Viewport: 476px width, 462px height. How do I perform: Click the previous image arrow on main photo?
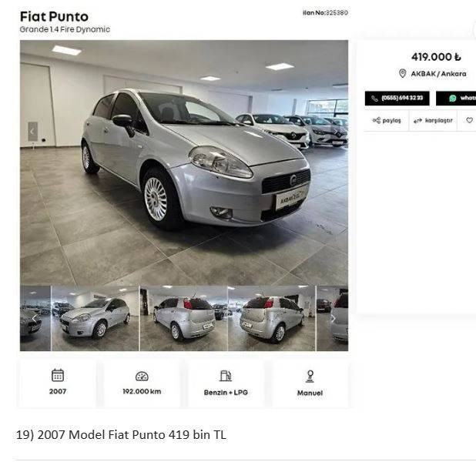coord(32,132)
